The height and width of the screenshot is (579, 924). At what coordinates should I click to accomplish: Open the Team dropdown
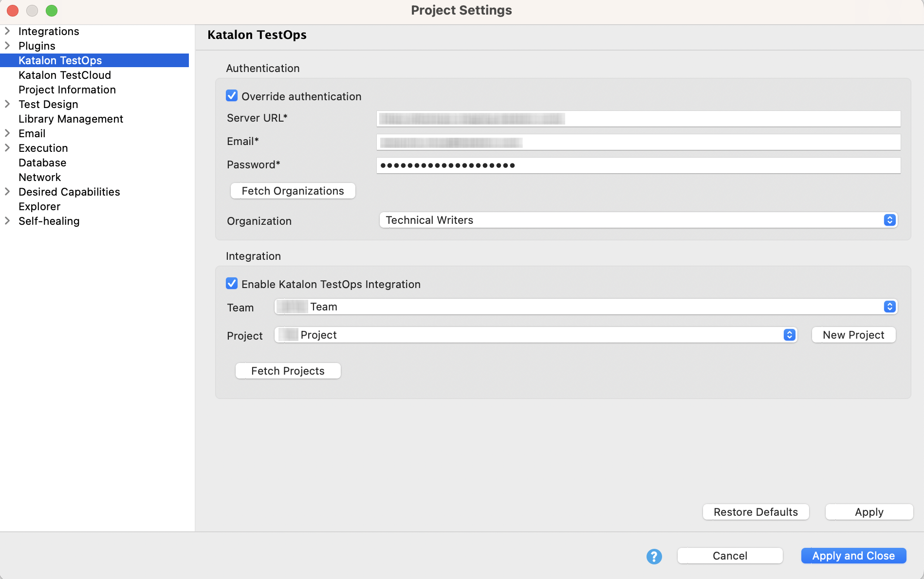point(586,307)
